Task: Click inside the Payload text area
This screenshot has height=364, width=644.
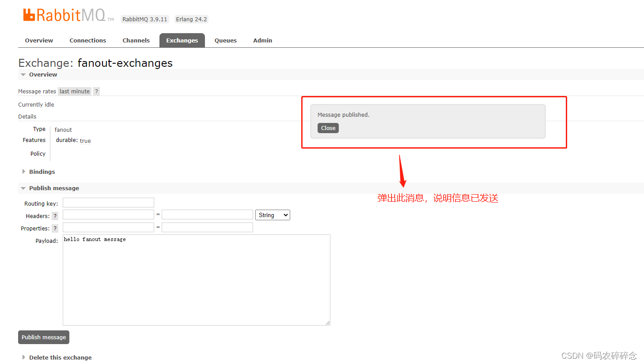Action: [x=197, y=280]
